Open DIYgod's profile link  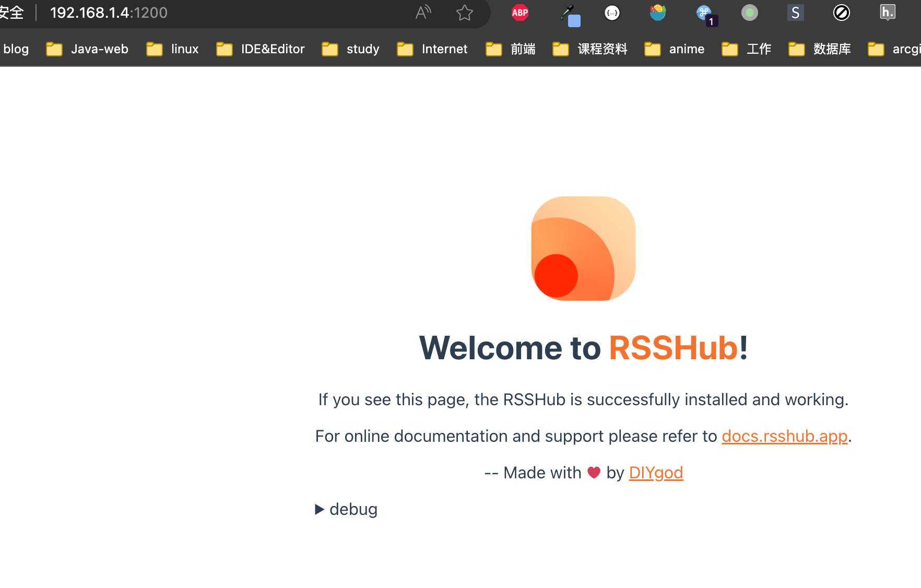(x=655, y=473)
